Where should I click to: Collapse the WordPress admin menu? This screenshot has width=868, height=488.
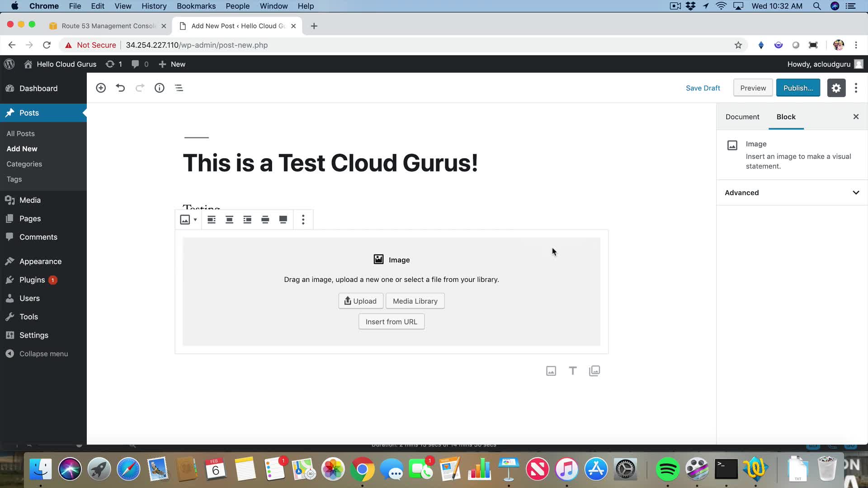pyautogui.click(x=43, y=354)
